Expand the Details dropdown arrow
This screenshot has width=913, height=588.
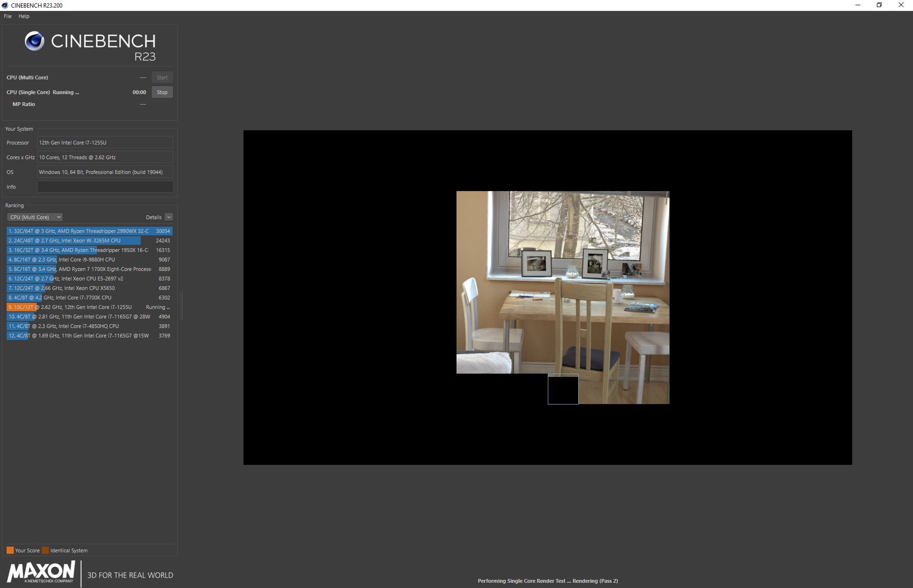click(x=169, y=217)
